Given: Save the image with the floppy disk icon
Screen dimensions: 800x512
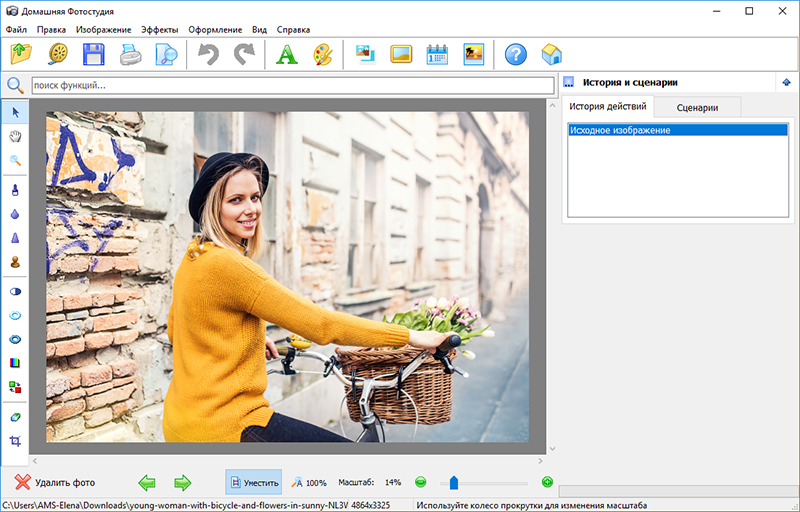Looking at the screenshot, I should pos(94,54).
